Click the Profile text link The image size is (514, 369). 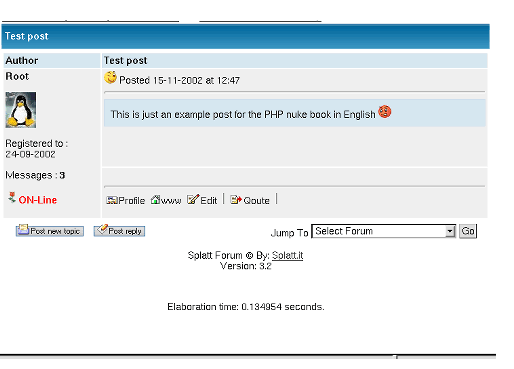pos(132,201)
